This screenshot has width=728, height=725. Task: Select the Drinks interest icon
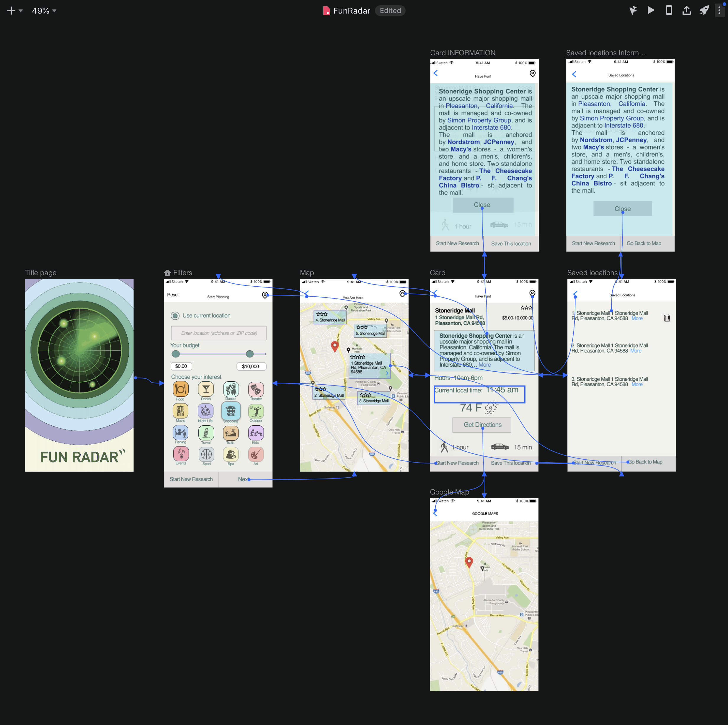coord(206,389)
